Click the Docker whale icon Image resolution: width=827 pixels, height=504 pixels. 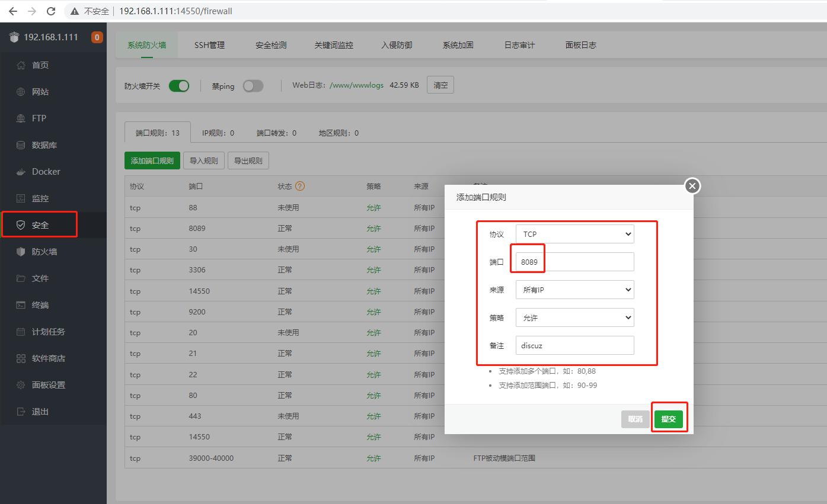(x=21, y=172)
